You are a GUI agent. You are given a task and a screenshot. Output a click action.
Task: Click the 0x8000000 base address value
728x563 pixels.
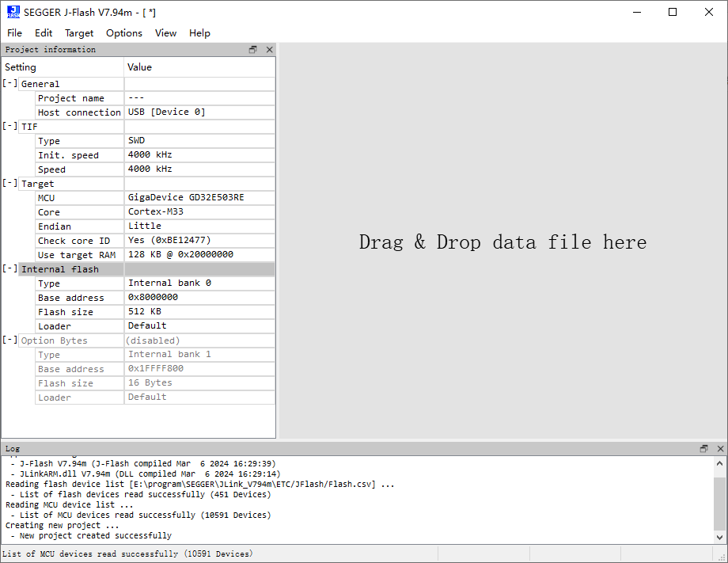click(x=153, y=297)
